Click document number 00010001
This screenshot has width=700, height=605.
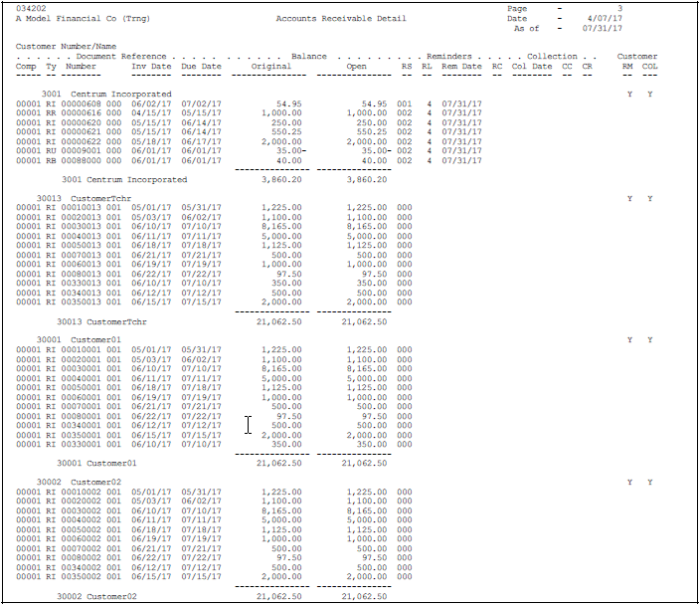pos(81,350)
